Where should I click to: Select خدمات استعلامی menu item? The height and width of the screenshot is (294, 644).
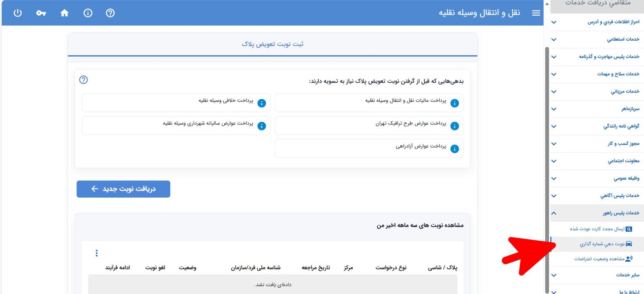pyautogui.click(x=597, y=40)
